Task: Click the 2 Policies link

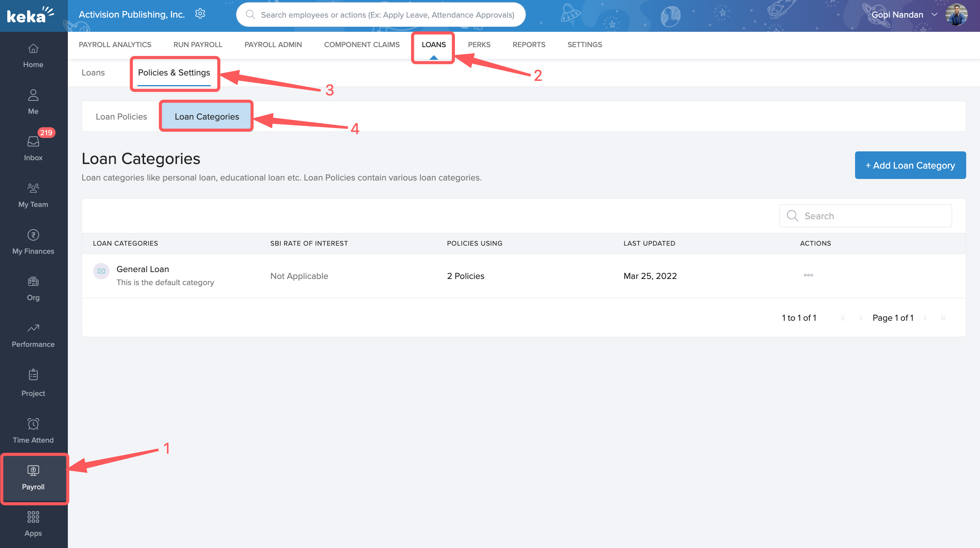Action: (465, 276)
